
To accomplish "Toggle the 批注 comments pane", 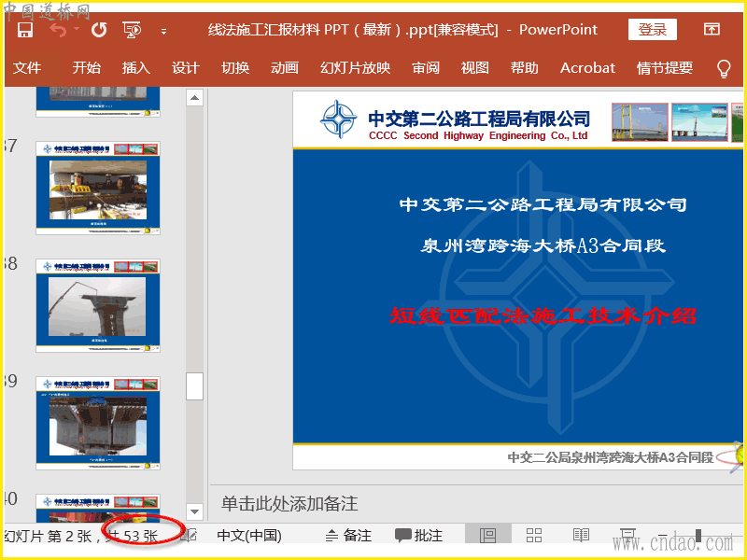I will tap(418, 535).
